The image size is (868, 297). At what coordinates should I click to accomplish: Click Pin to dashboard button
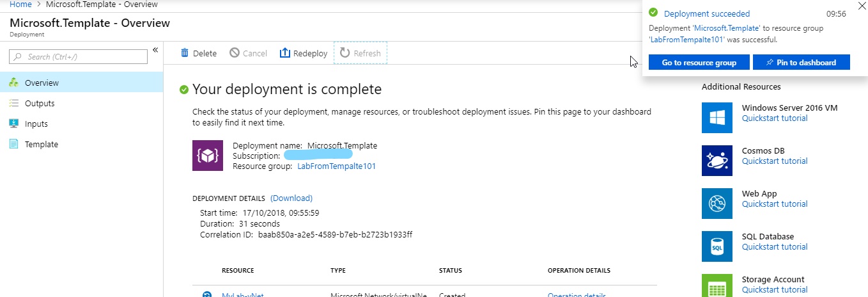pyautogui.click(x=802, y=63)
